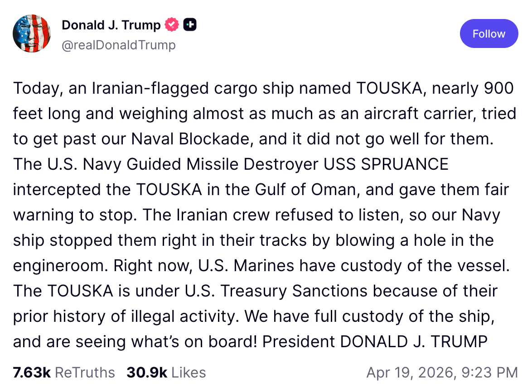View the 30.9k Likes list
Viewport: 532px width, 392px height.
point(166,373)
